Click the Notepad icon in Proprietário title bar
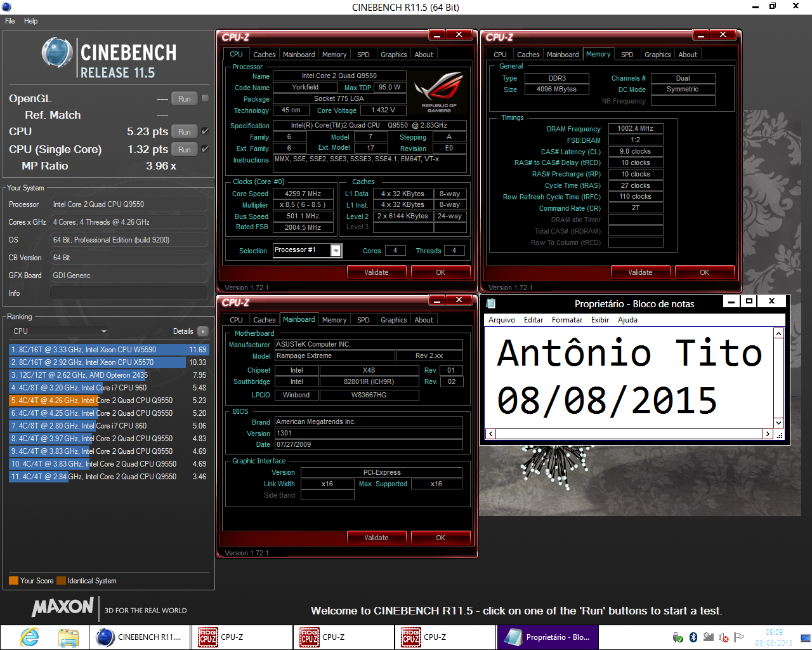The height and width of the screenshot is (650, 812). (490, 303)
